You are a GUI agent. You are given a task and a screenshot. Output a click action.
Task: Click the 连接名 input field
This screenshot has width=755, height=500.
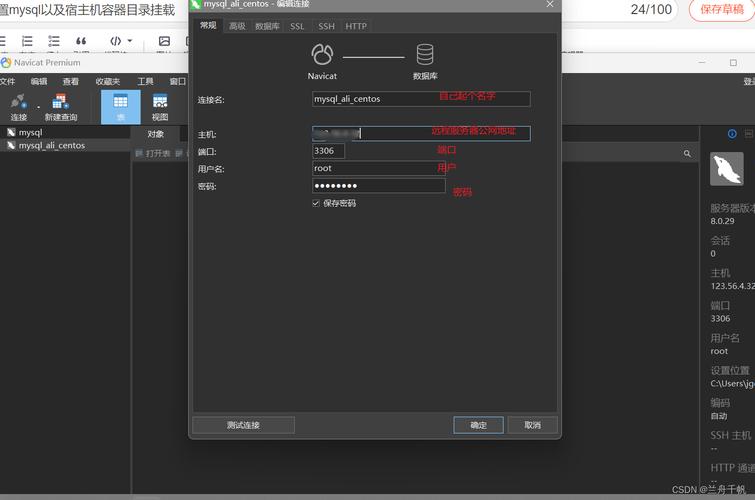click(421, 99)
